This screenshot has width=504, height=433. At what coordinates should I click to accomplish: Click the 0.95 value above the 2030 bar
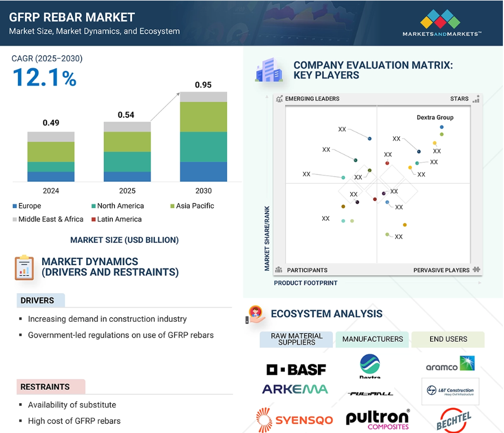click(203, 85)
